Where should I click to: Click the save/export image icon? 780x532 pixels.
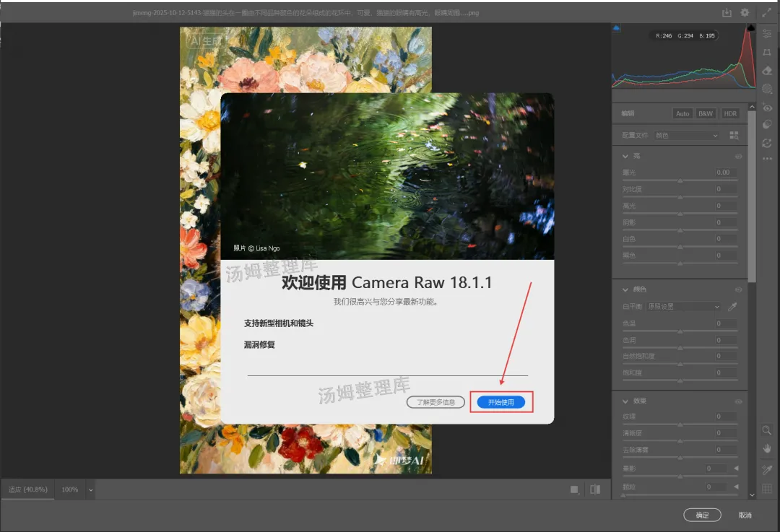click(x=727, y=12)
